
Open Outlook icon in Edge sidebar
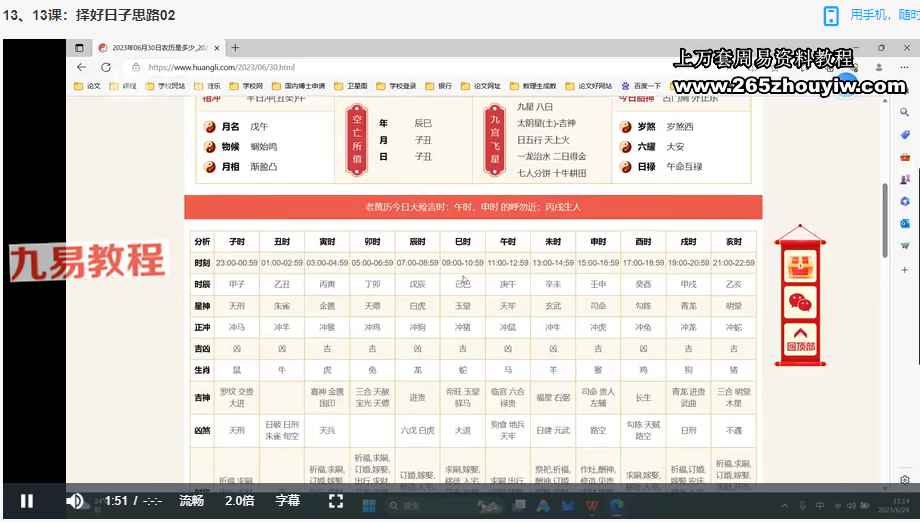(x=905, y=223)
